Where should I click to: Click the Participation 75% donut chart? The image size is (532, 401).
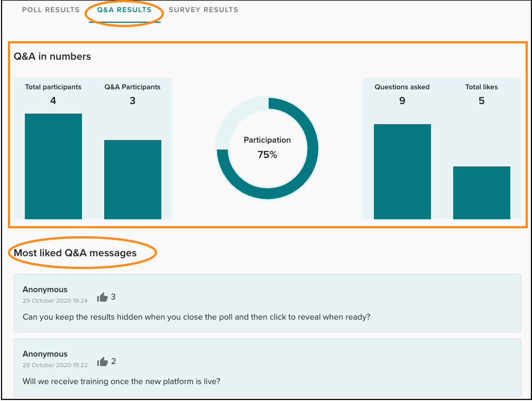point(268,148)
